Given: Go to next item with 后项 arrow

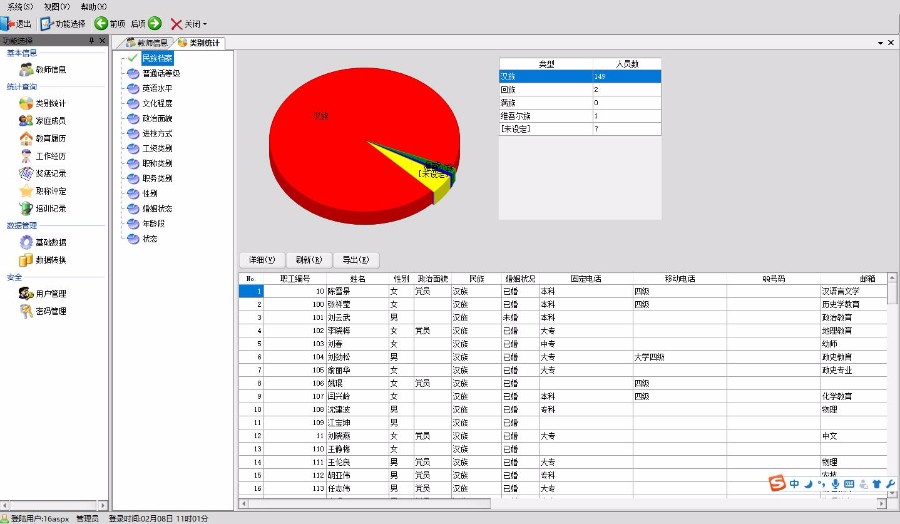Looking at the screenshot, I should pyautogui.click(x=146, y=24).
